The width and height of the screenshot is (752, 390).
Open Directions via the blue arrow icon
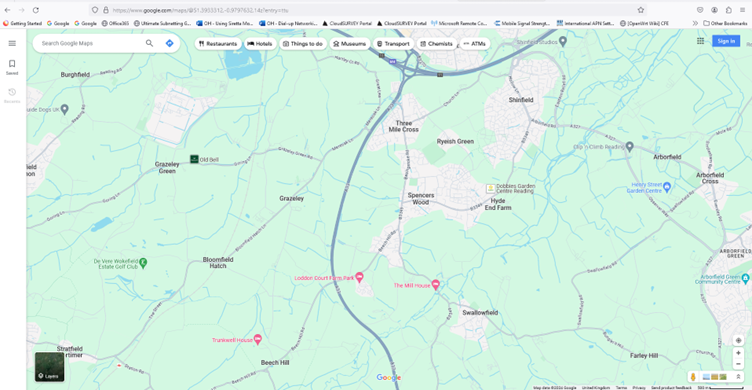point(169,43)
